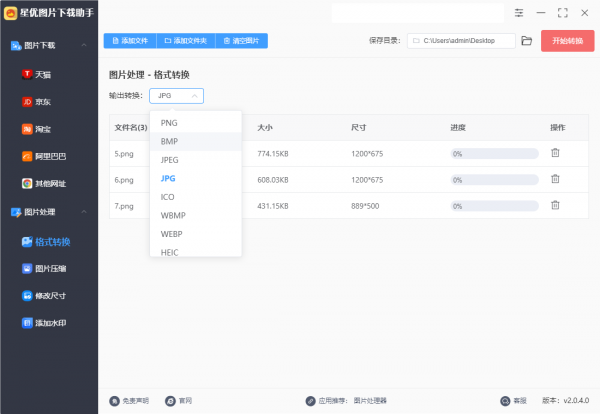Click the 431.15KB size cell
This screenshot has height=414, width=600.
(x=273, y=206)
